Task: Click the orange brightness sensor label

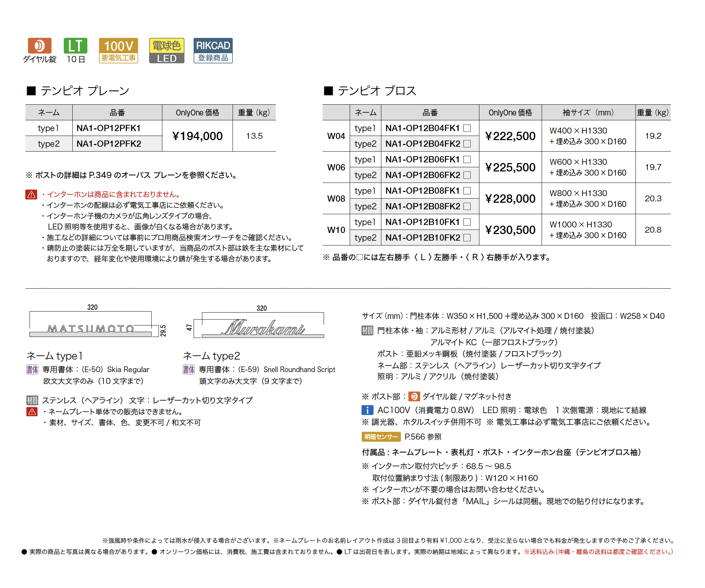Action: (381, 437)
